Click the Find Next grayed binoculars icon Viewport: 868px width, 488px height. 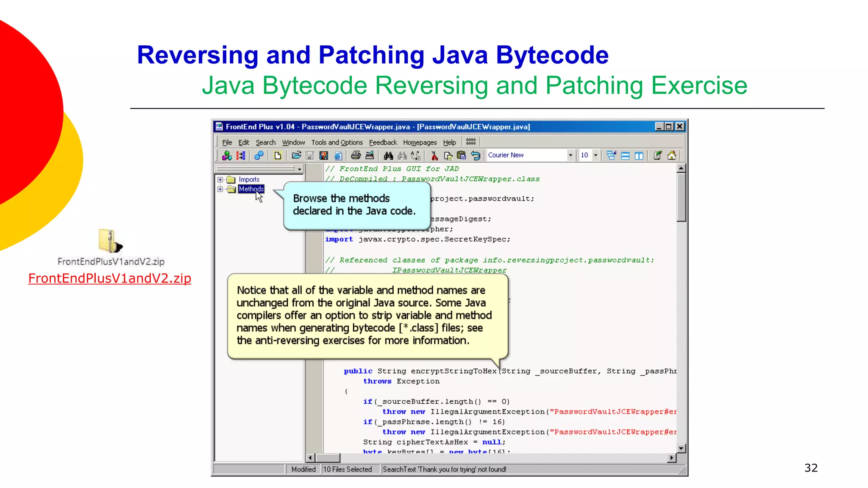402,155
